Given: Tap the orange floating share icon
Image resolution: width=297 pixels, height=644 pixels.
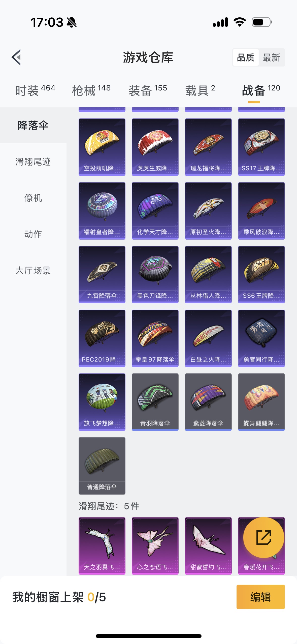Looking at the screenshot, I should tap(263, 537).
